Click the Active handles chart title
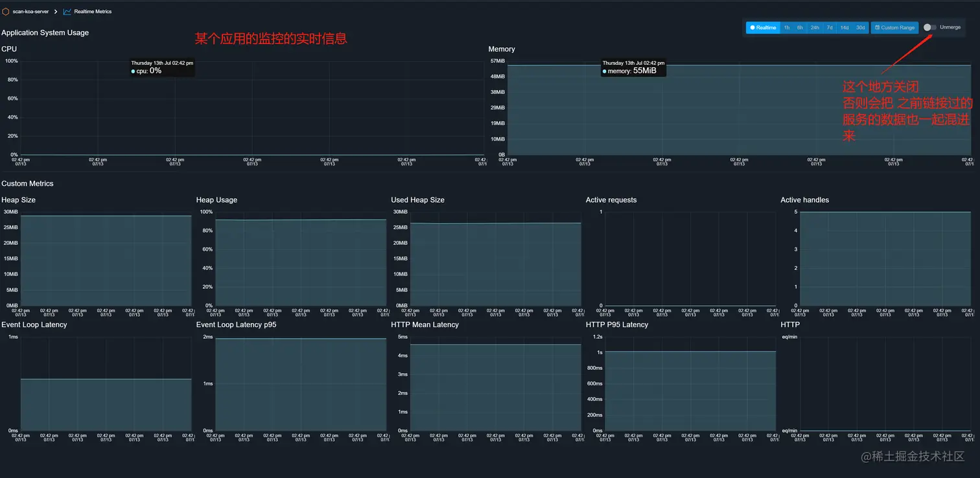The height and width of the screenshot is (478, 980). (804, 200)
